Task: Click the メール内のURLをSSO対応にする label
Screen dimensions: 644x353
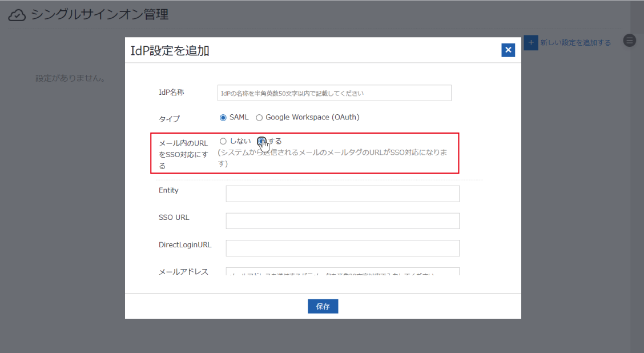Action: [183, 154]
